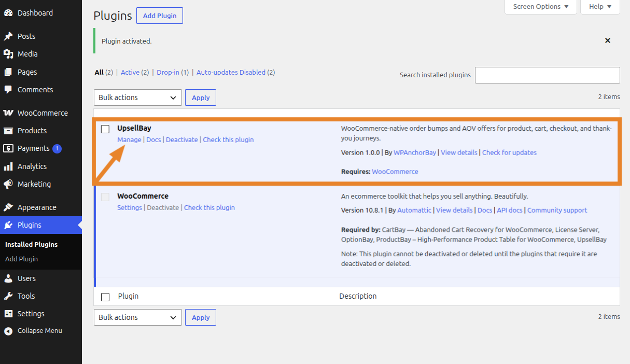Click the Comments speech bubble icon
This screenshot has height=364, width=630.
tap(8, 90)
